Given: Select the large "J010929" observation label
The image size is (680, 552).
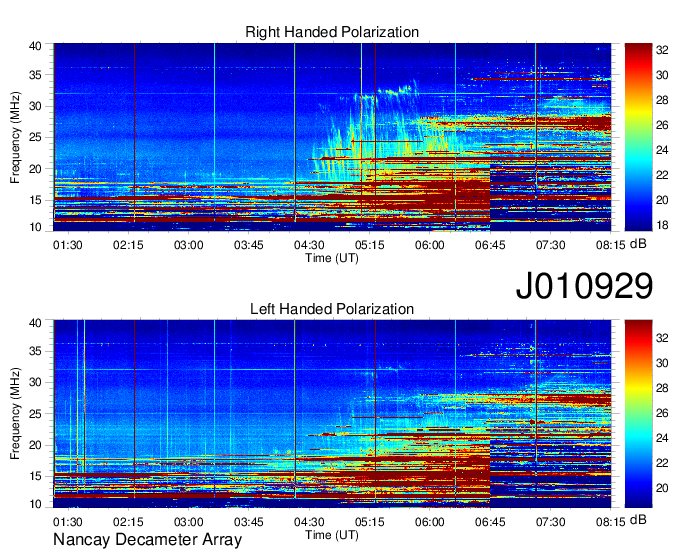Looking at the screenshot, I should click(x=584, y=286).
